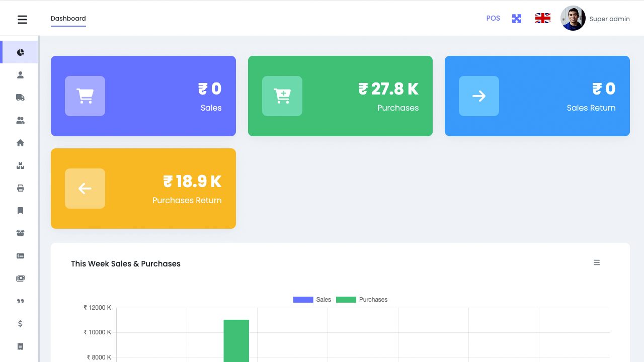Click the customers group icon in sidebar
The image size is (644, 362).
click(20, 120)
